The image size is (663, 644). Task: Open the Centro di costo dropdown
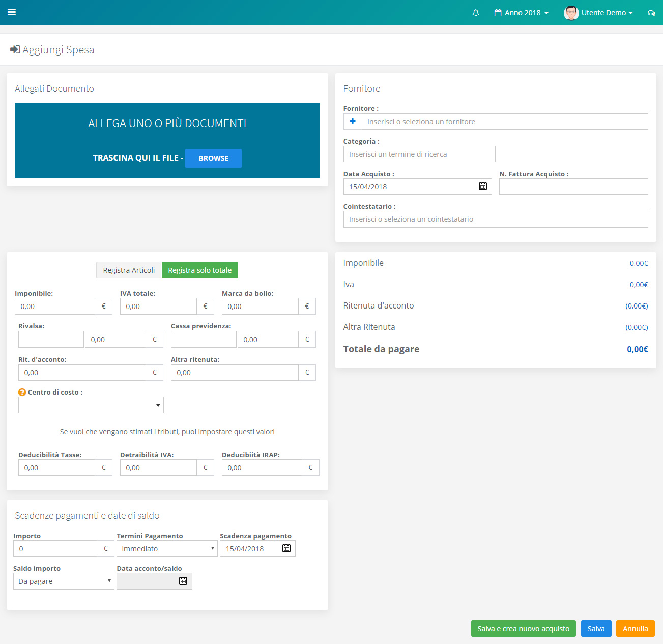pos(91,405)
